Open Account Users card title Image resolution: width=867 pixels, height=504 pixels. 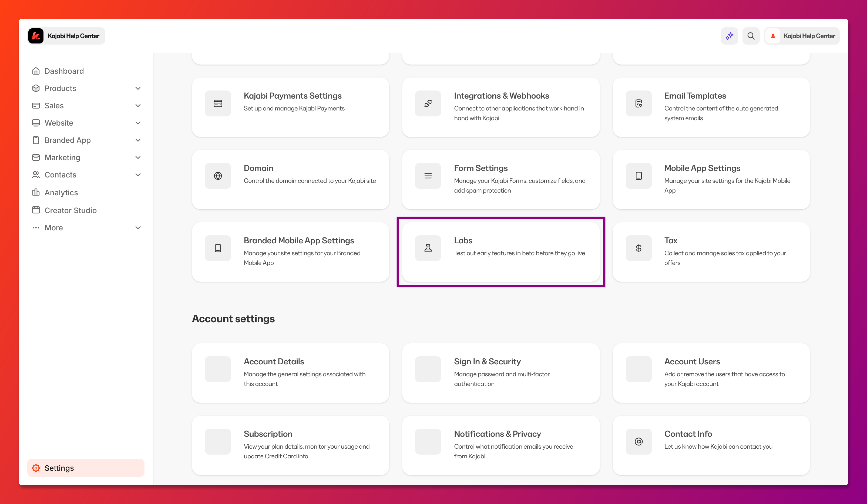(692, 362)
